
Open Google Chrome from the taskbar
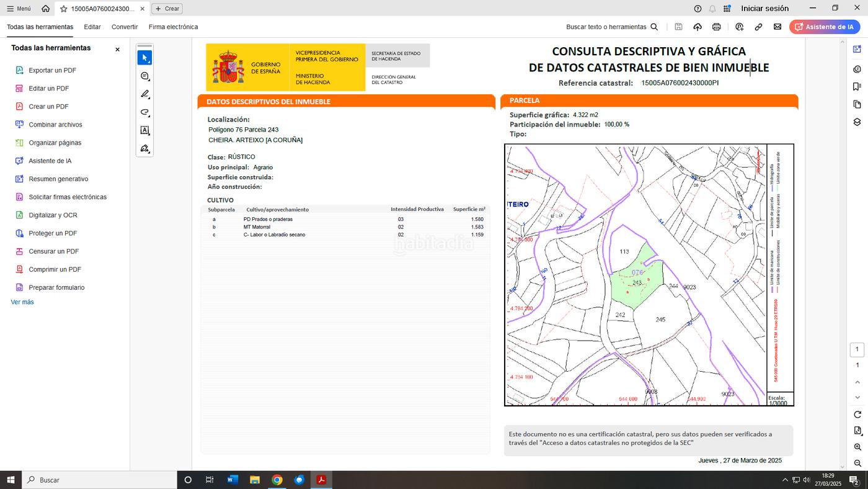pyautogui.click(x=277, y=480)
